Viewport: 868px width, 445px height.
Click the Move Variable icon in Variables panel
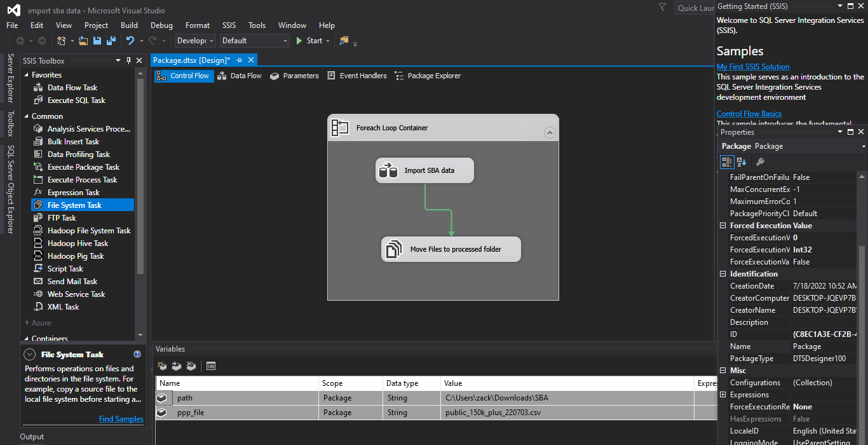coord(177,366)
